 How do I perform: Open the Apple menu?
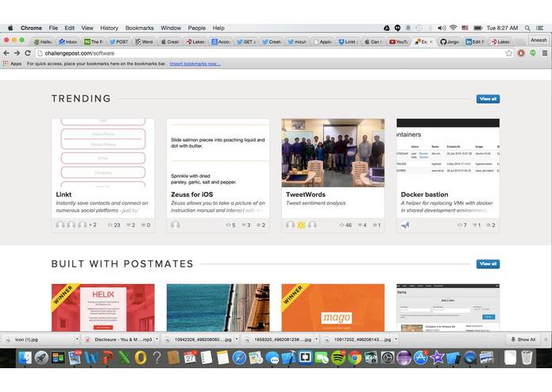tap(10, 28)
